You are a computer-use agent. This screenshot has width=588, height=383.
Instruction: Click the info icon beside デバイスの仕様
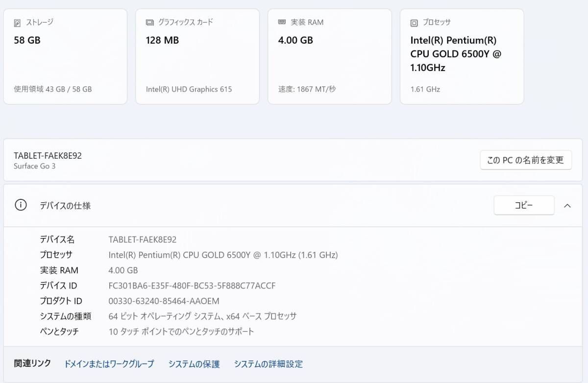pos(21,206)
